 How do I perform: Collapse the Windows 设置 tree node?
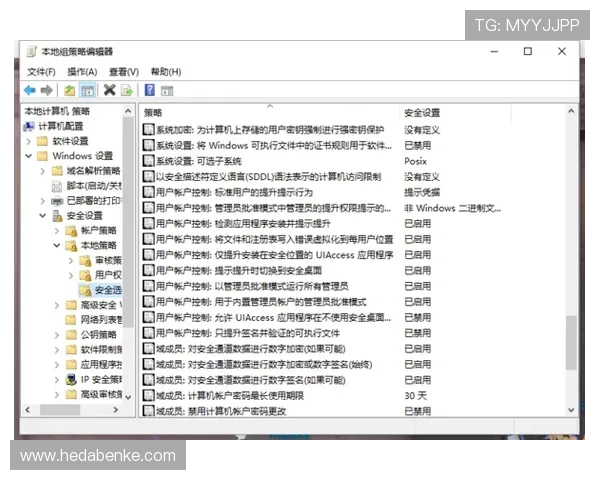coord(29,156)
